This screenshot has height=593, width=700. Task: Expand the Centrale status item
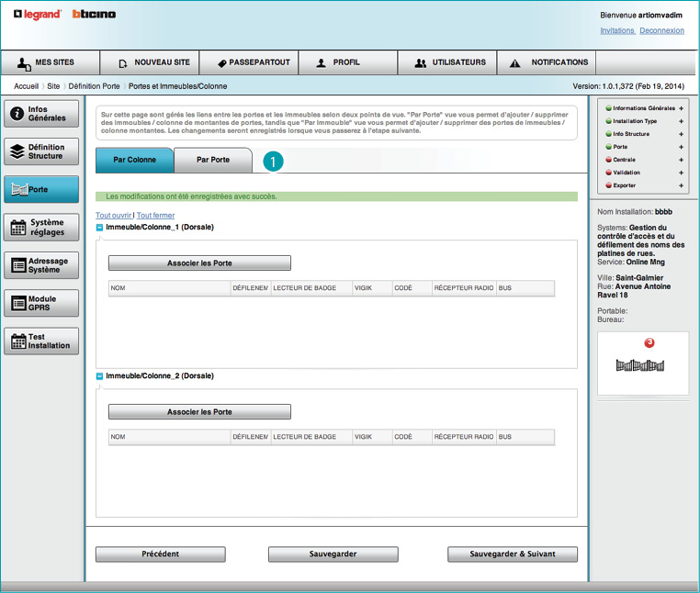tap(681, 160)
